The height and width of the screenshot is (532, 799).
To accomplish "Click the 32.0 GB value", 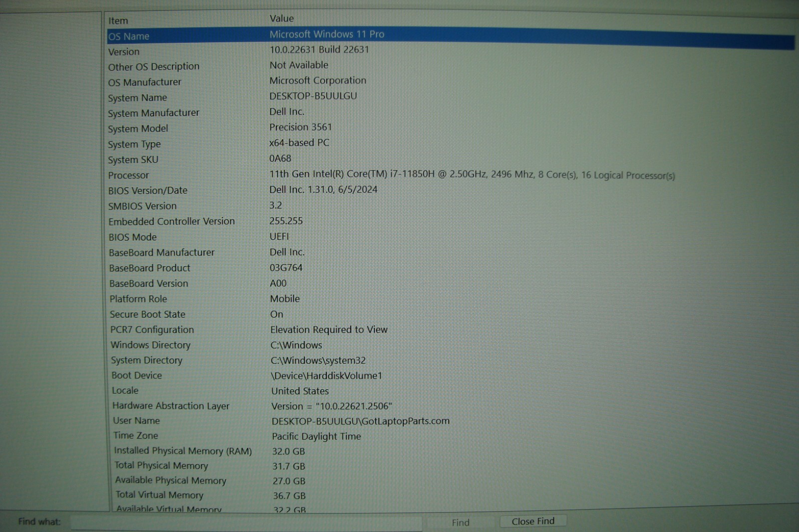I will (288, 451).
